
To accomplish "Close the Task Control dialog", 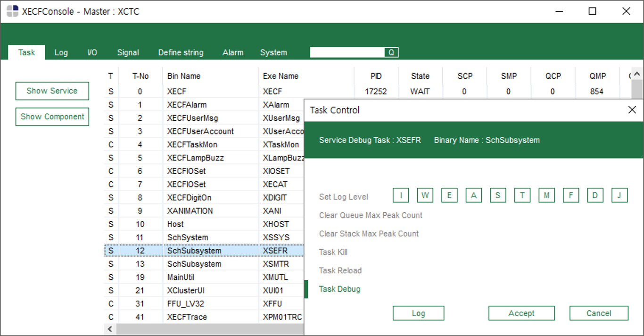I will click(x=632, y=110).
